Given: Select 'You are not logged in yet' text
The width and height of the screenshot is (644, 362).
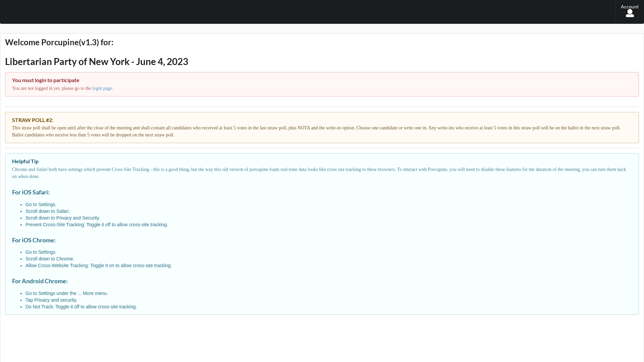Looking at the screenshot, I should pos(62,88).
